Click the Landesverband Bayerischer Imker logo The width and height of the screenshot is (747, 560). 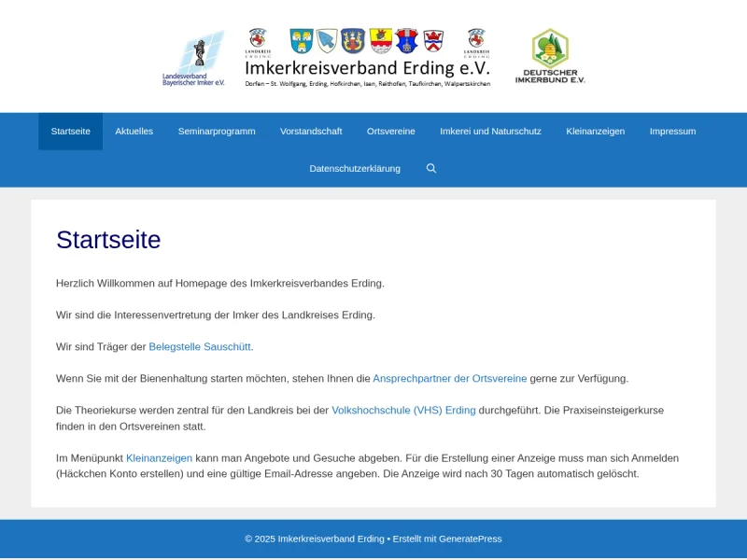[x=194, y=58]
